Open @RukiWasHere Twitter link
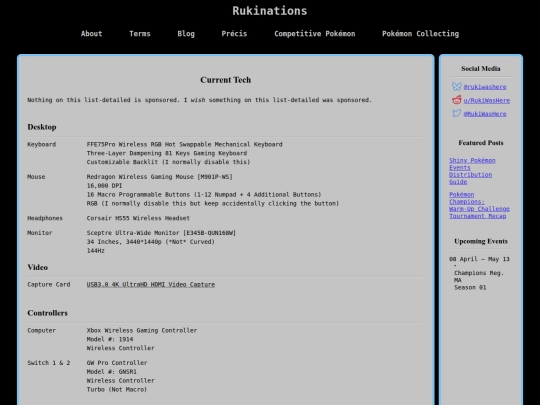The width and height of the screenshot is (540, 405). [x=485, y=114]
